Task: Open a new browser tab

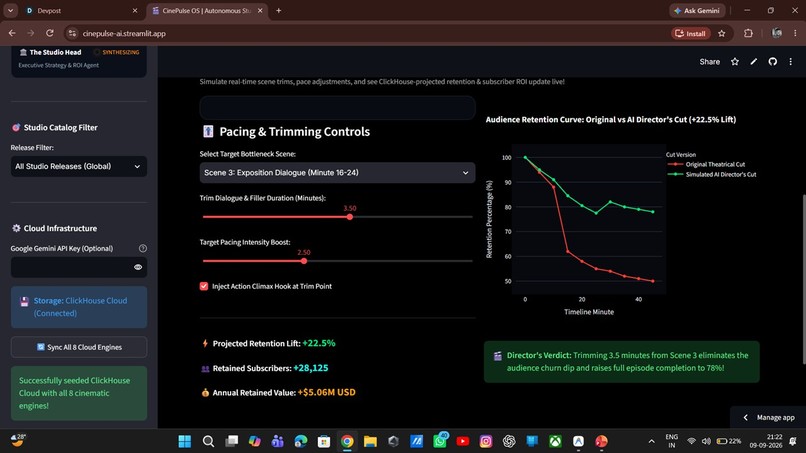Action: [x=279, y=11]
